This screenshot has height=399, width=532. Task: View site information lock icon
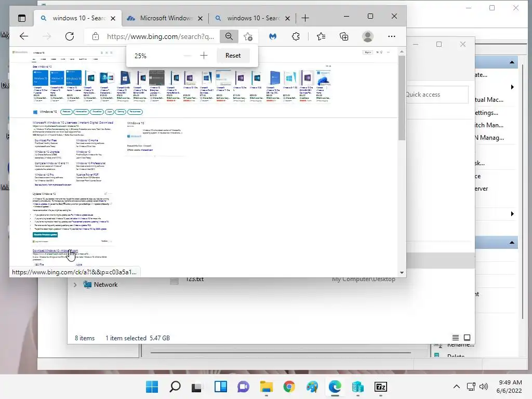pos(96,36)
